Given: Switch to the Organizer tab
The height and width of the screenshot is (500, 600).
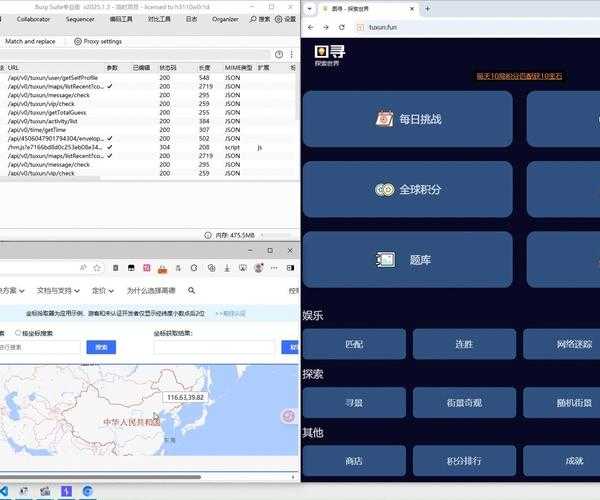Looking at the screenshot, I should coord(225,19).
